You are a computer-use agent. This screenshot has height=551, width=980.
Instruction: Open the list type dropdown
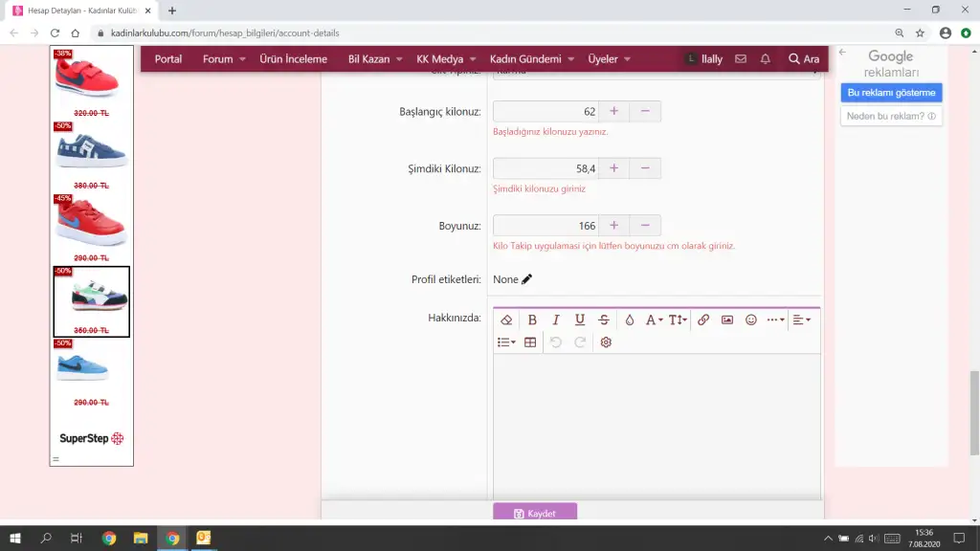click(506, 342)
